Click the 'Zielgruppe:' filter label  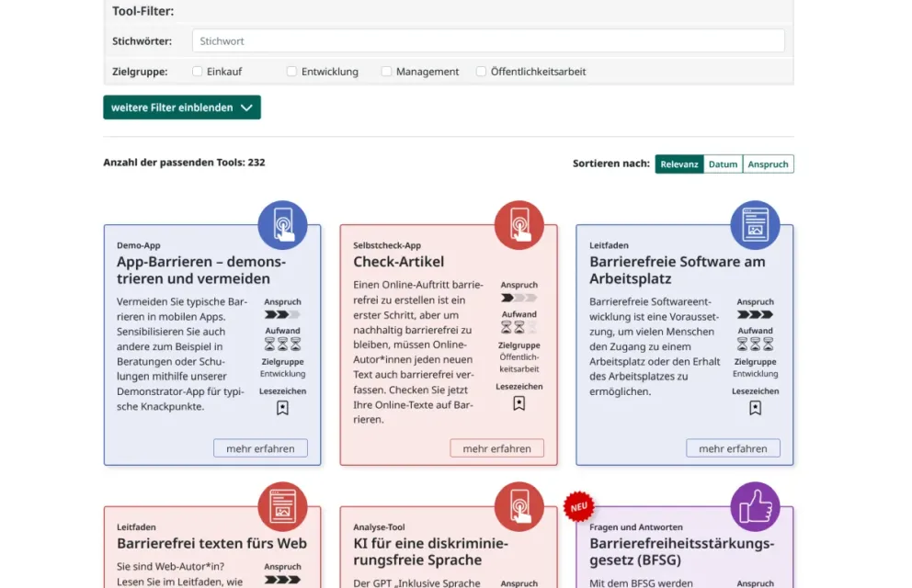click(140, 72)
